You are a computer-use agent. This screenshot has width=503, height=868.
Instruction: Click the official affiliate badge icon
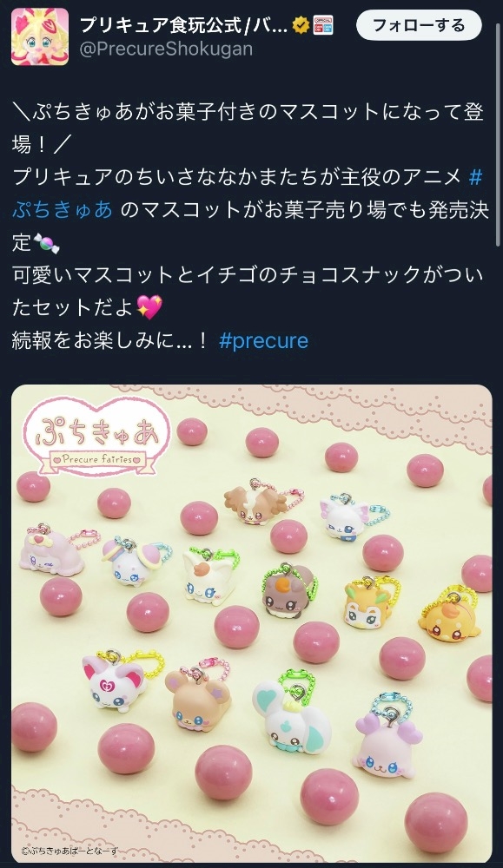coord(323,25)
